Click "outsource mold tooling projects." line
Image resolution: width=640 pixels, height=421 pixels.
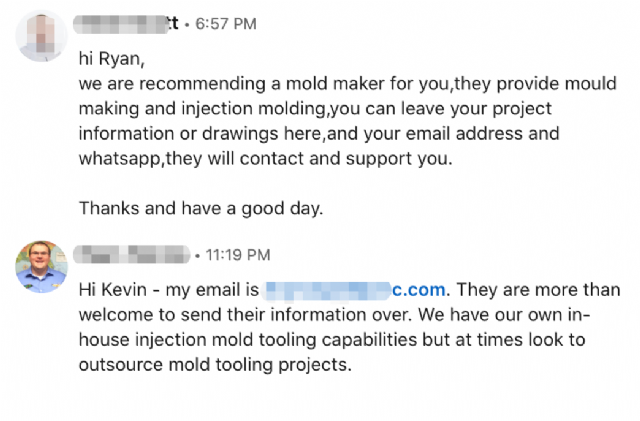click(215, 365)
